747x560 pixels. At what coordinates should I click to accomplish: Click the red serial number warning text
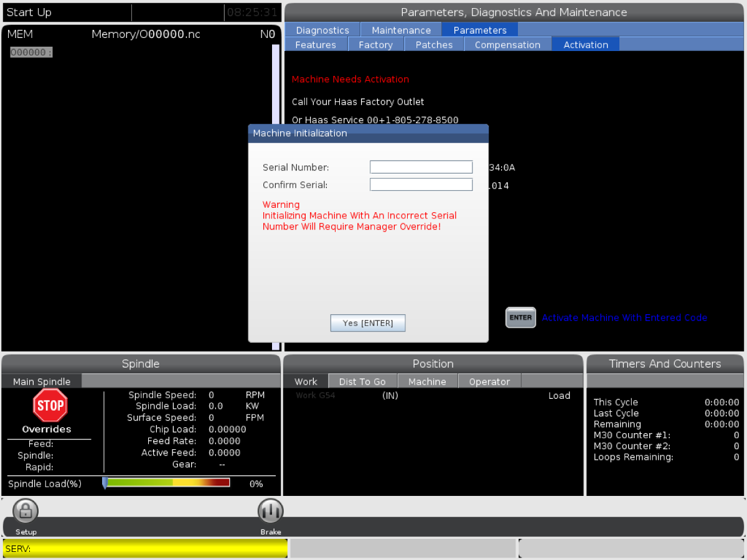pyautogui.click(x=359, y=215)
